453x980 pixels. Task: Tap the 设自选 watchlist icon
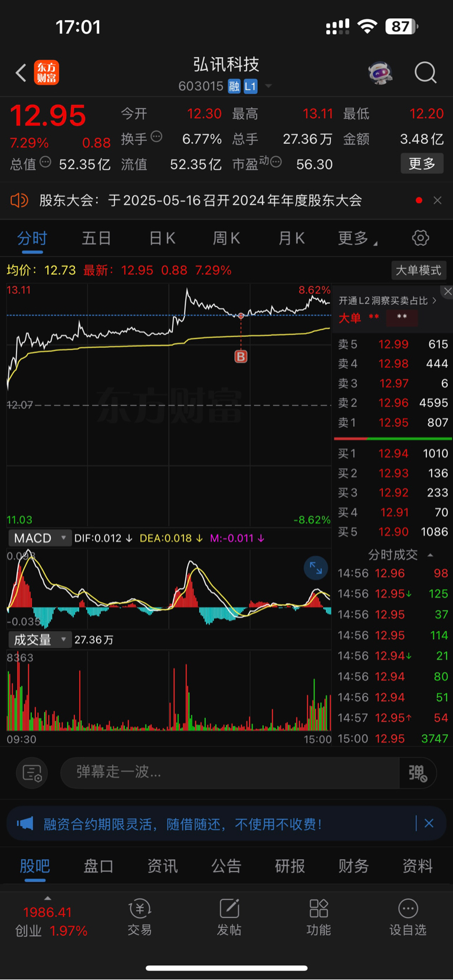tap(408, 917)
